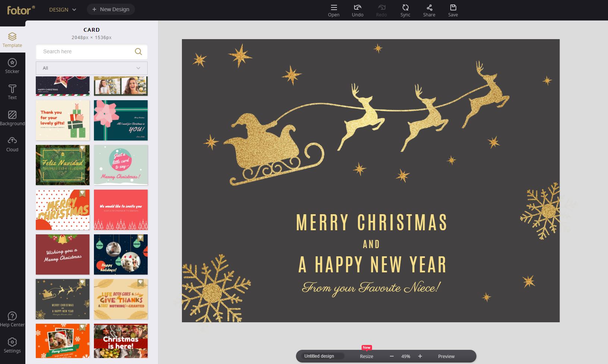Screen dimensions: 608x364
Task: Click the Redo icon
Action: (x=381, y=10)
